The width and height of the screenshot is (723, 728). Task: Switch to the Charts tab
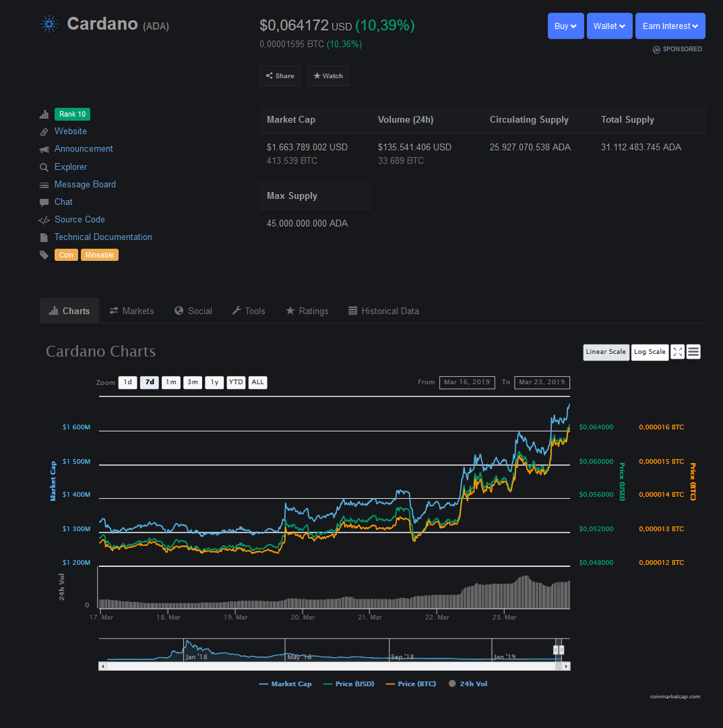pos(69,311)
